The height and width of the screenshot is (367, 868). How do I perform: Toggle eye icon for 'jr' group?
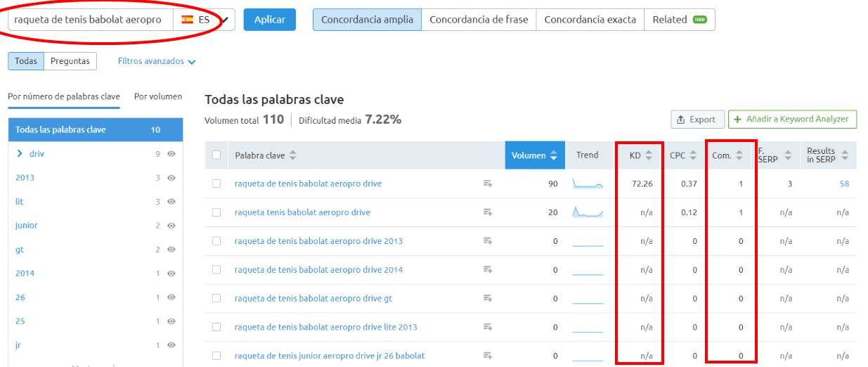click(171, 345)
